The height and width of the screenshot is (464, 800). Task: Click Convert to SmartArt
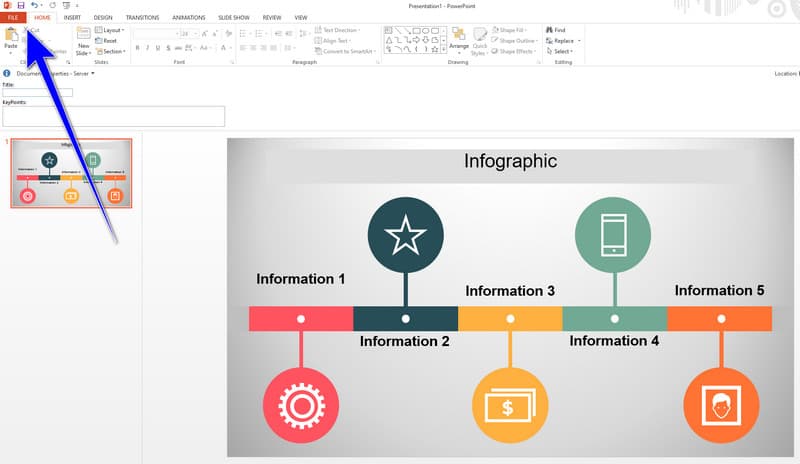click(345, 52)
